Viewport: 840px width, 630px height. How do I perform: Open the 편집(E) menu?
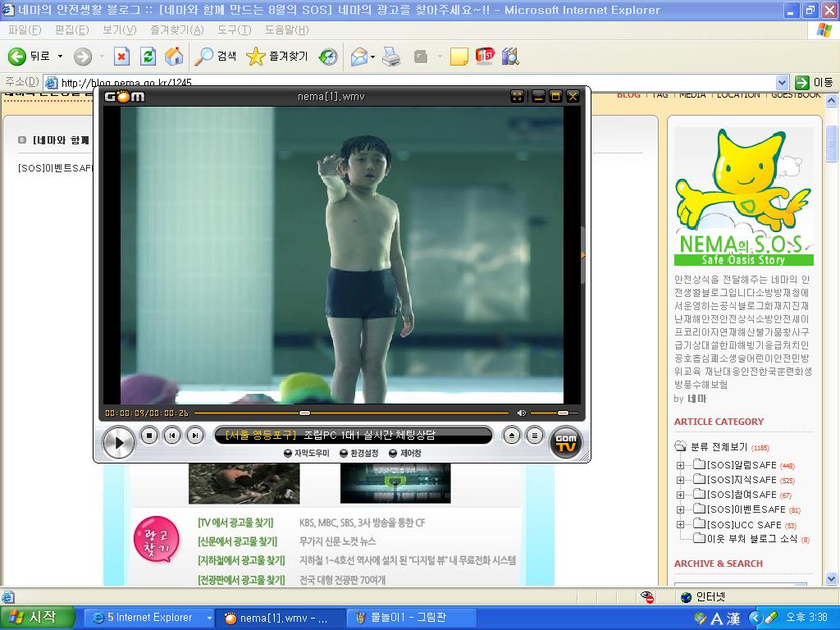(x=72, y=30)
